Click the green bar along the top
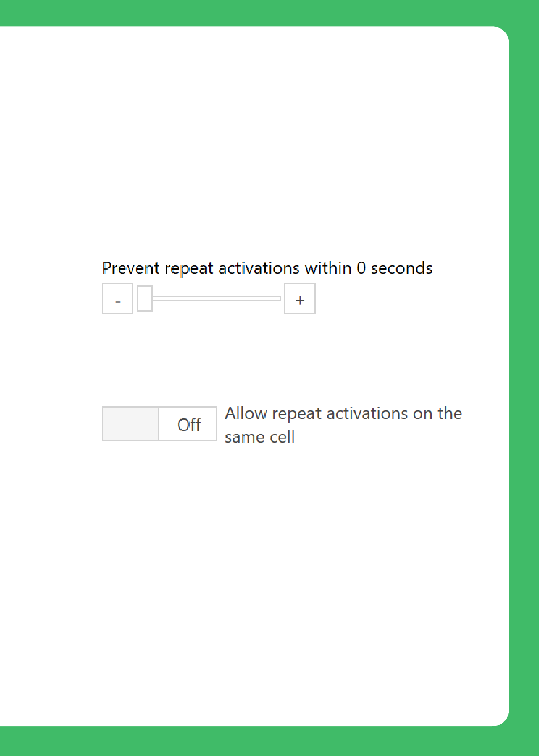This screenshot has height=756, width=539. tap(269, 12)
